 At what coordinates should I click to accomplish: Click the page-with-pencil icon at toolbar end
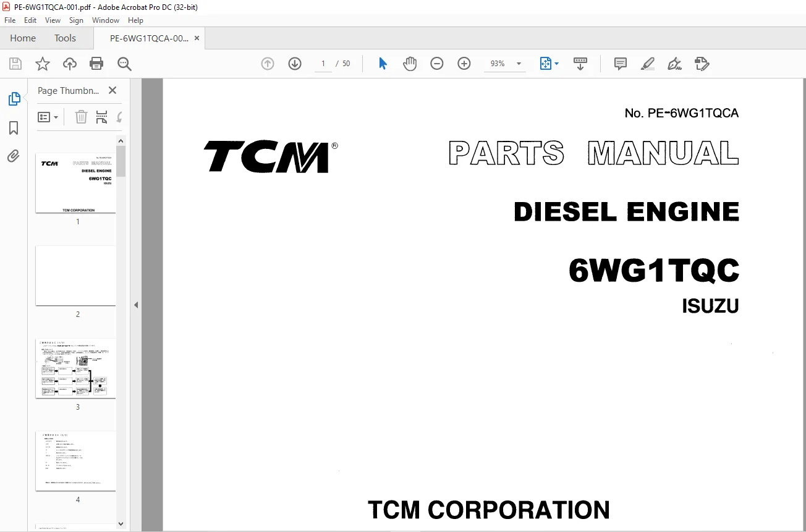coord(702,64)
